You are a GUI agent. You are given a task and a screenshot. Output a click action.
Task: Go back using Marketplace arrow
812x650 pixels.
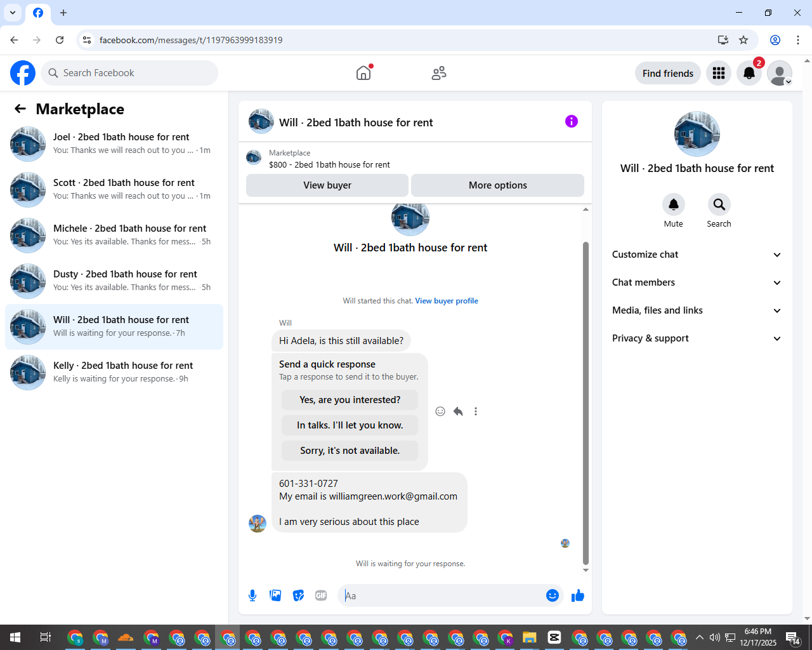(x=20, y=109)
